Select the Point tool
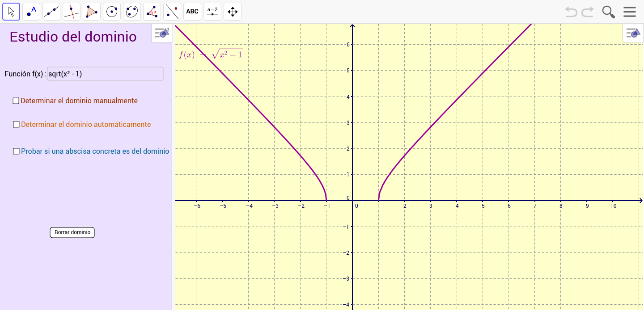Screen dimensions: 644x311 click(31, 12)
